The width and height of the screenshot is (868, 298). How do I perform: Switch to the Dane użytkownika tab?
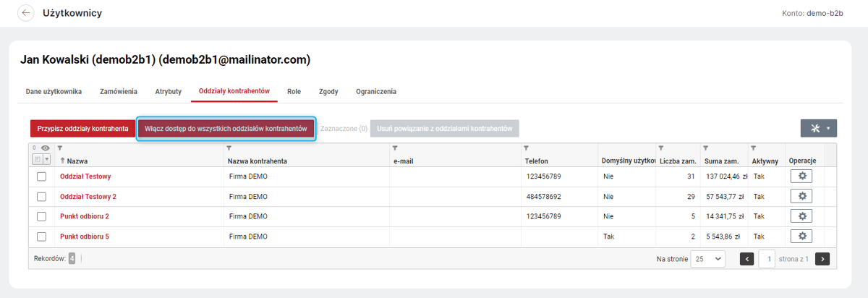point(54,92)
